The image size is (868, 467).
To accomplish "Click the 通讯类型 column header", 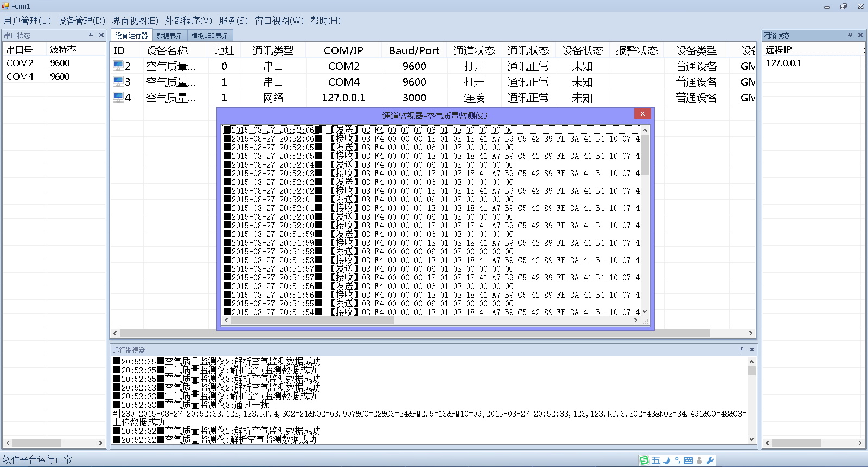I will (273, 50).
